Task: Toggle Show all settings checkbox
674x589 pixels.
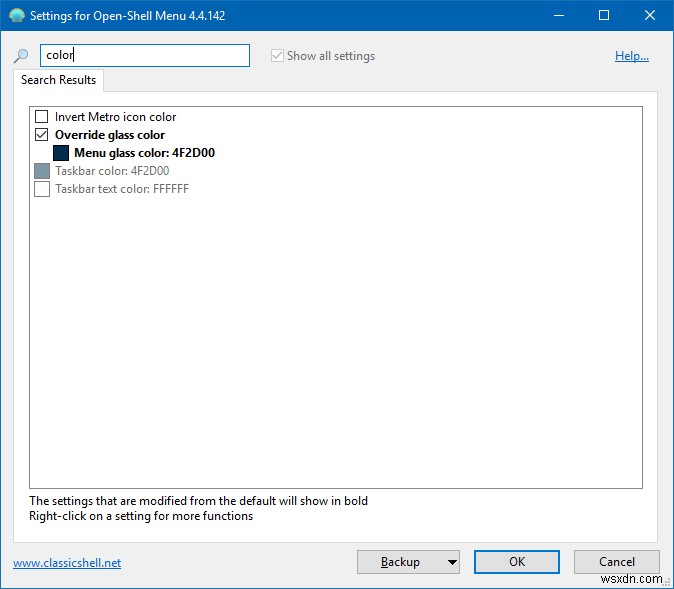Action: 277,56
